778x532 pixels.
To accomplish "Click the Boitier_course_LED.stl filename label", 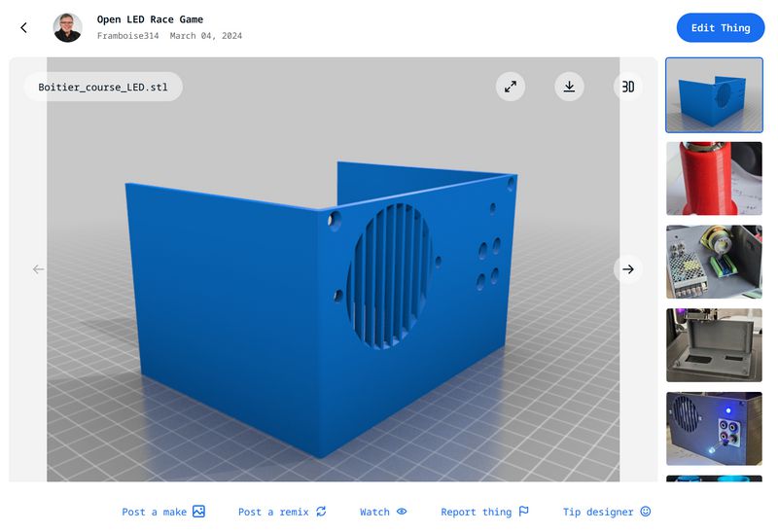I will coord(103,87).
